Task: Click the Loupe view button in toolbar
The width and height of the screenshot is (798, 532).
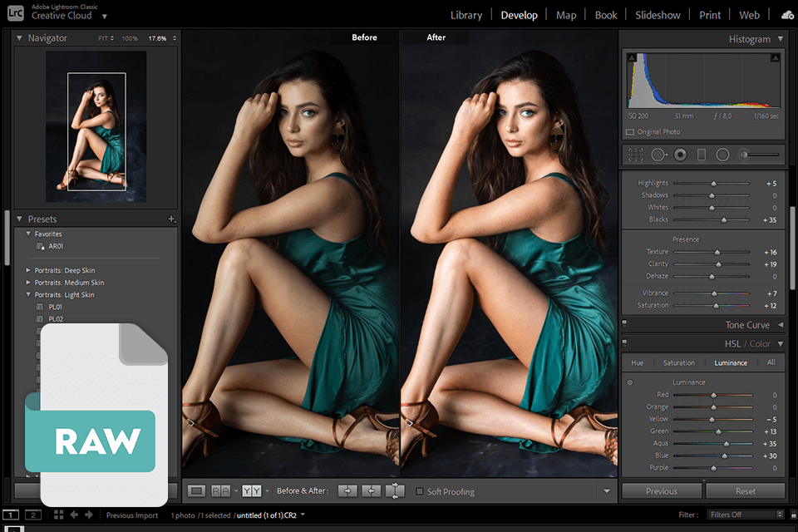Action: 197,491
